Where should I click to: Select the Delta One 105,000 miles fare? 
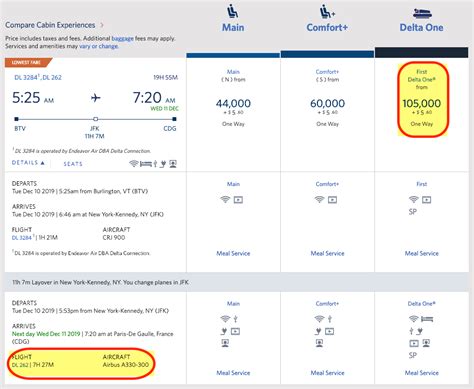(x=422, y=104)
